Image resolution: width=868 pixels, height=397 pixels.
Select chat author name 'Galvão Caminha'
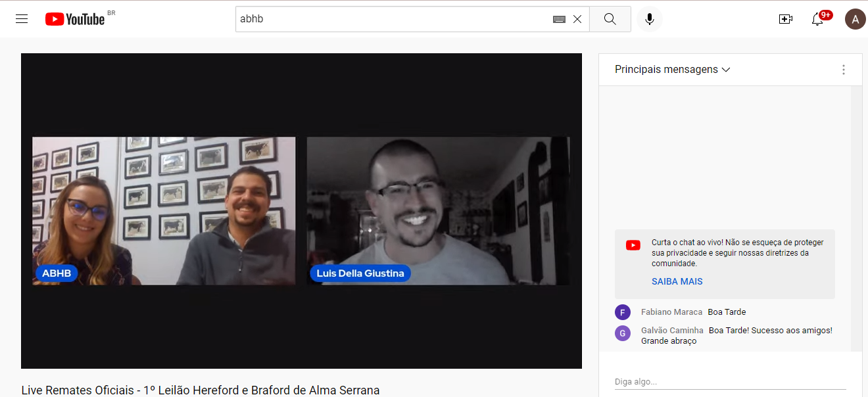coord(672,331)
